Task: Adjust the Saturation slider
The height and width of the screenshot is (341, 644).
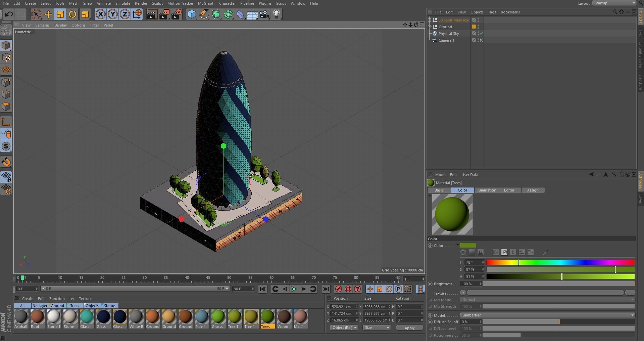Action: coord(560,269)
